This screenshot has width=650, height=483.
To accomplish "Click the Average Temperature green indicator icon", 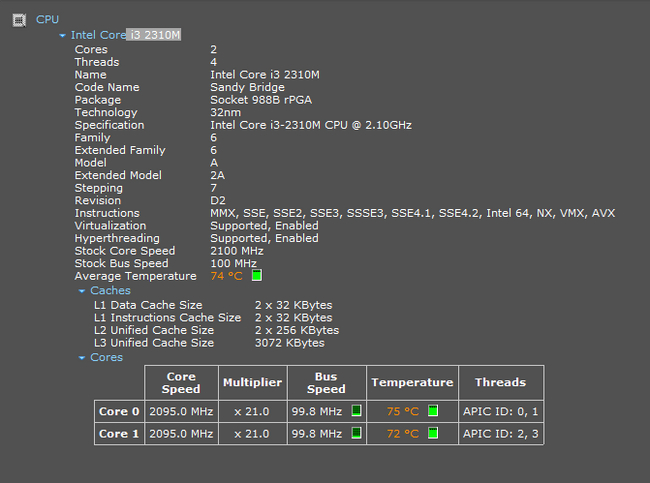I will [257, 275].
